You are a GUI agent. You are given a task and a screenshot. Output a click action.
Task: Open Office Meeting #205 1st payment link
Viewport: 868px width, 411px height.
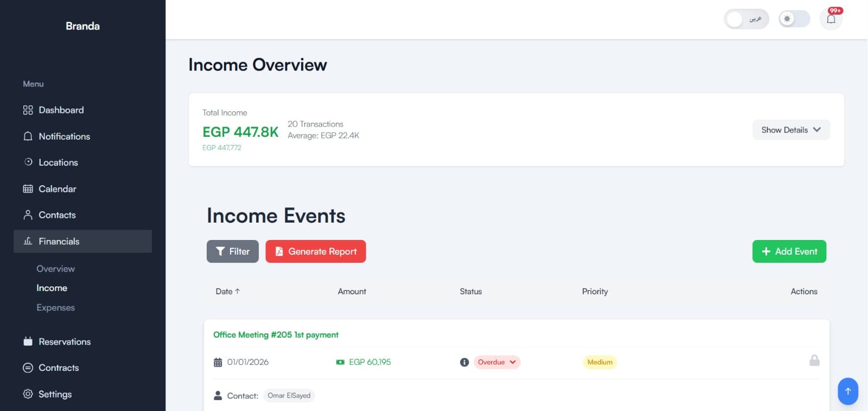tap(276, 335)
